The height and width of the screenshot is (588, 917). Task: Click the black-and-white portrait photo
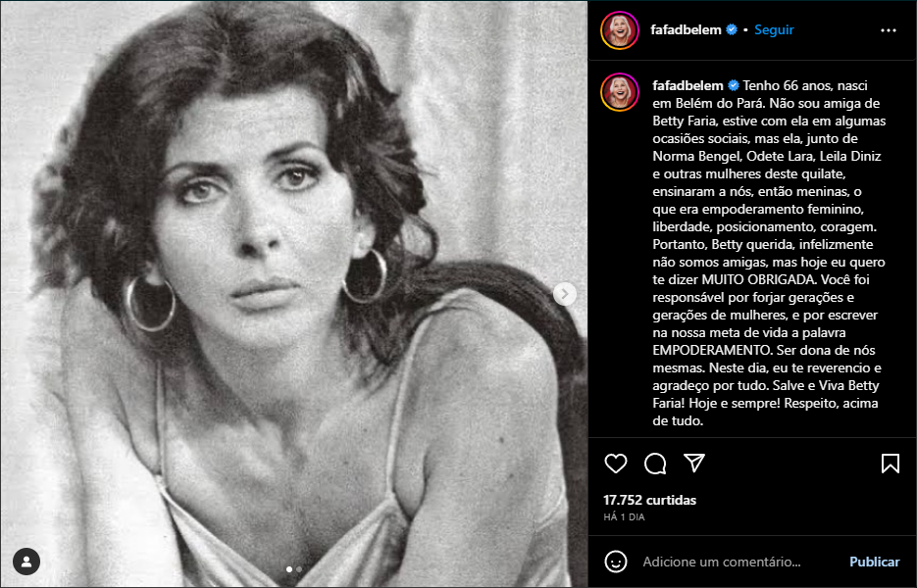[x=294, y=294]
